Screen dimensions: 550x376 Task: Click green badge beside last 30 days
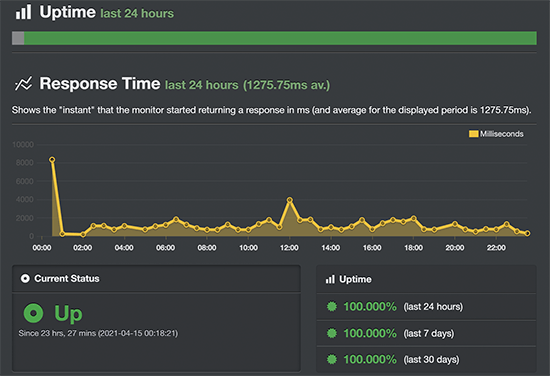(332, 359)
